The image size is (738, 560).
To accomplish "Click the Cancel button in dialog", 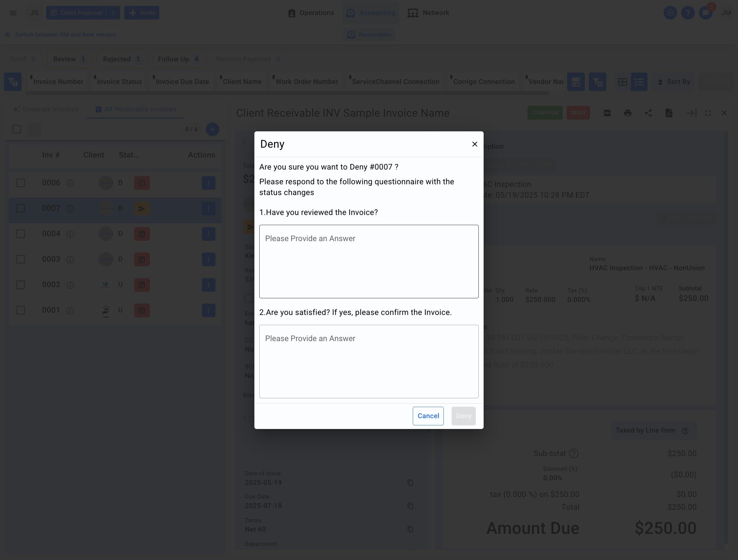I will pos(428,416).
